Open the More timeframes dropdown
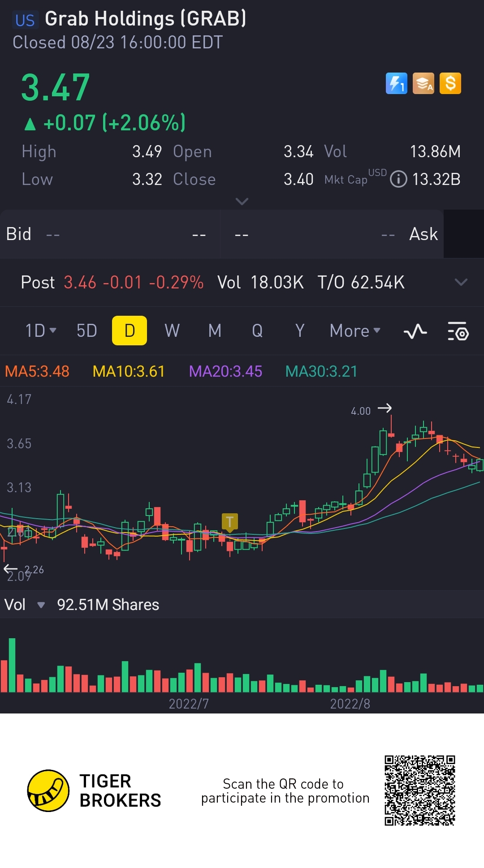 [355, 331]
